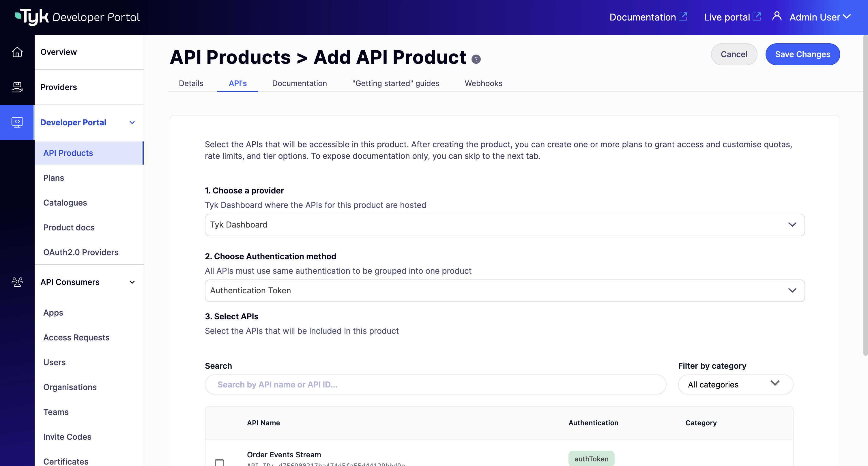
Task: Click the API Consumers people icon
Action: [17, 282]
